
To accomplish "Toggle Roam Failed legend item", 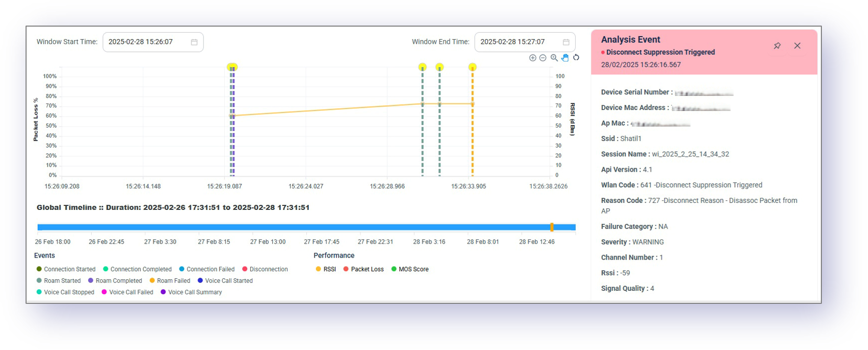I will (x=170, y=281).
